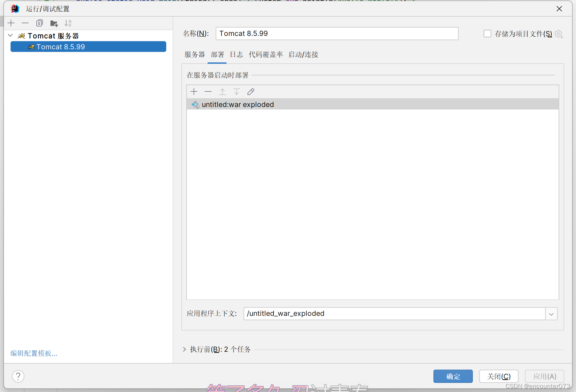Viewport: 576px width, 392px height.
Task: Click the 关闭 button
Action: coord(499,376)
